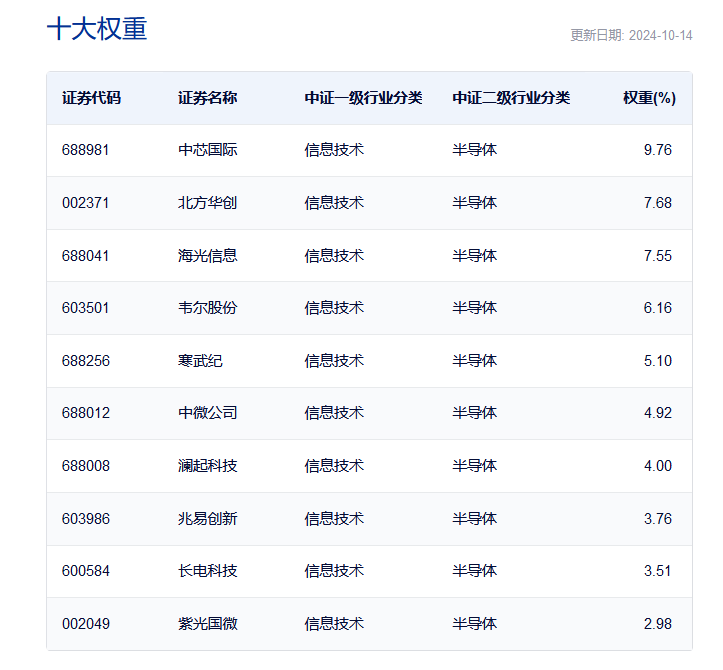The image size is (723, 670).
Task: Select security name 澜起科技
Action: (x=207, y=466)
